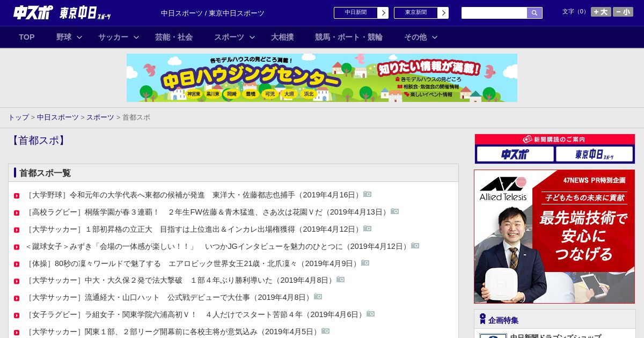Viewport: 644px width, 338px height.
Task: Click camera icon beside 立正大 article
Action: [x=368, y=229]
